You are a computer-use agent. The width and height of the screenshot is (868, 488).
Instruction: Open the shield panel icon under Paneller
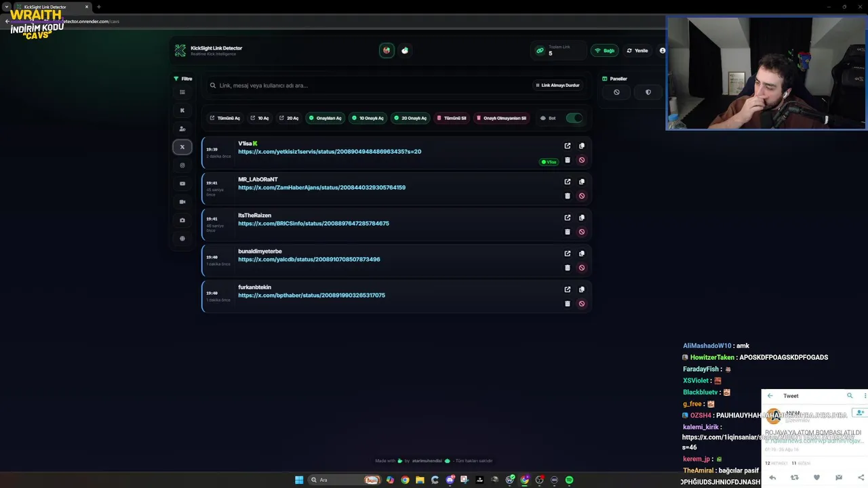pos(648,92)
